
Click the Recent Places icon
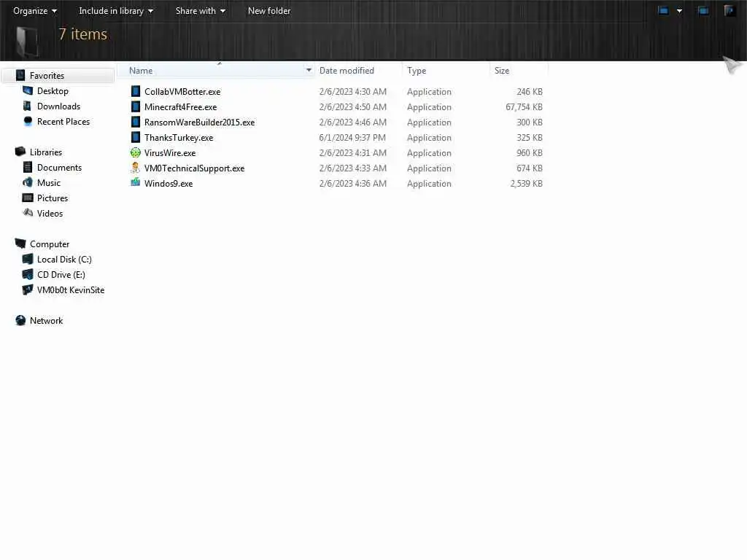click(x=28, y=121)
